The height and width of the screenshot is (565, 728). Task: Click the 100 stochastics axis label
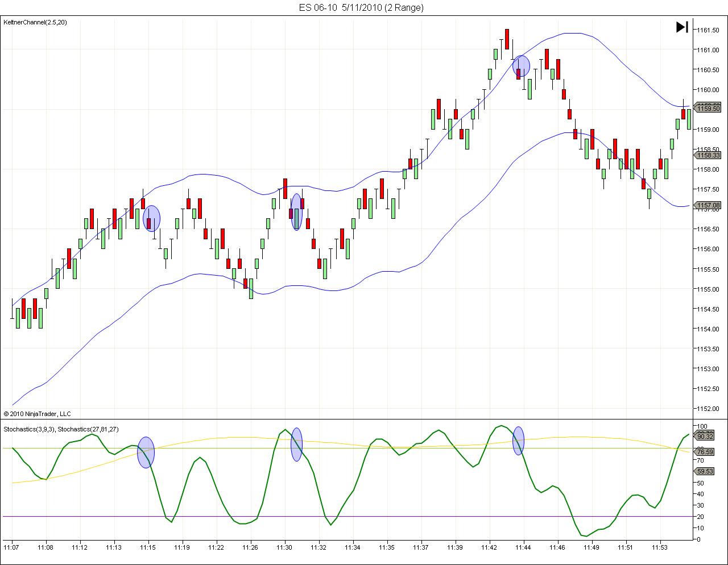[x=702, y=426]
